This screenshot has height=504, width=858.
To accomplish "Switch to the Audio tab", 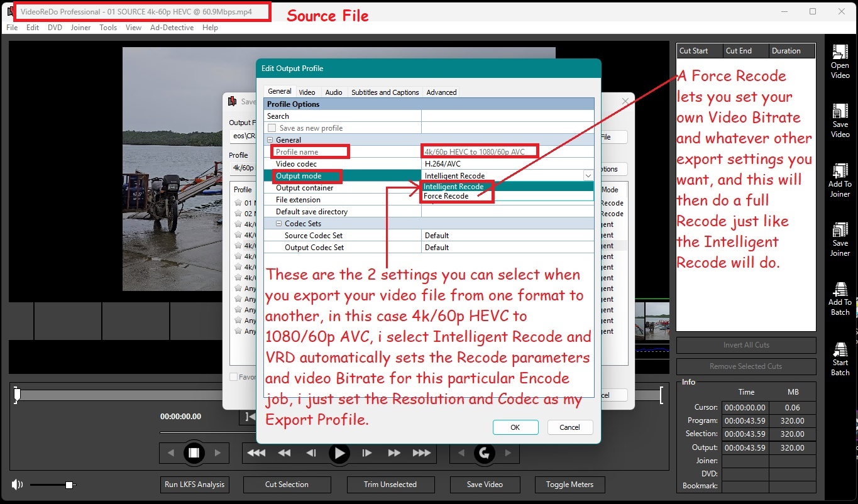I will tap(334, 92).
